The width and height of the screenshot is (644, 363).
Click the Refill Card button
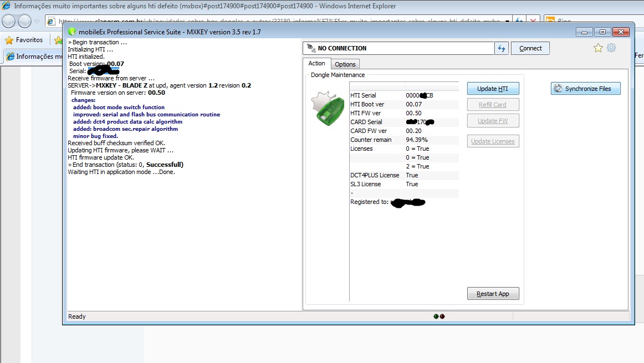click(x=493, y=105)
